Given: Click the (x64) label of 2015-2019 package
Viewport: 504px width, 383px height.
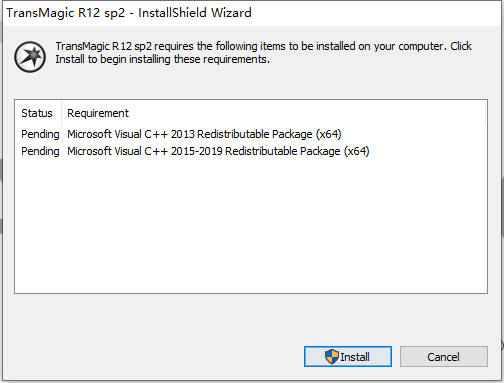Looking at the screenshot, I should (x=356, y=151).
